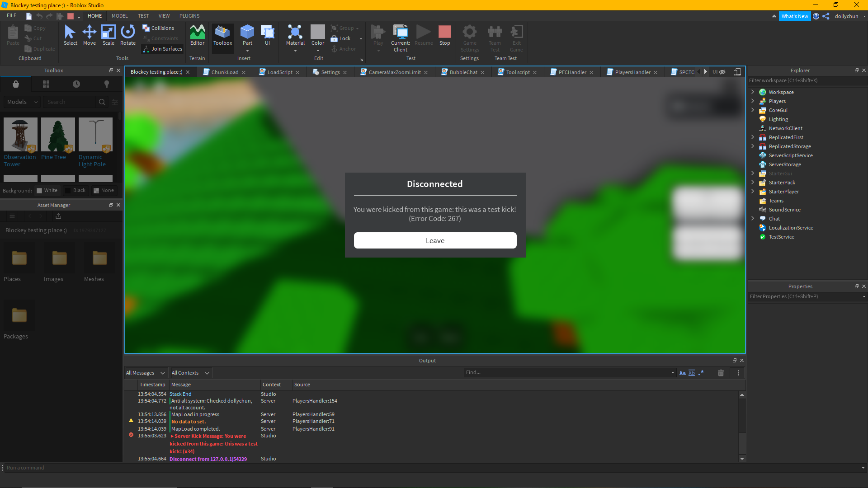Open the All Contexts filter dropdown
The image size is (868, 488).
pyautogui.click(x=189, y=372)
